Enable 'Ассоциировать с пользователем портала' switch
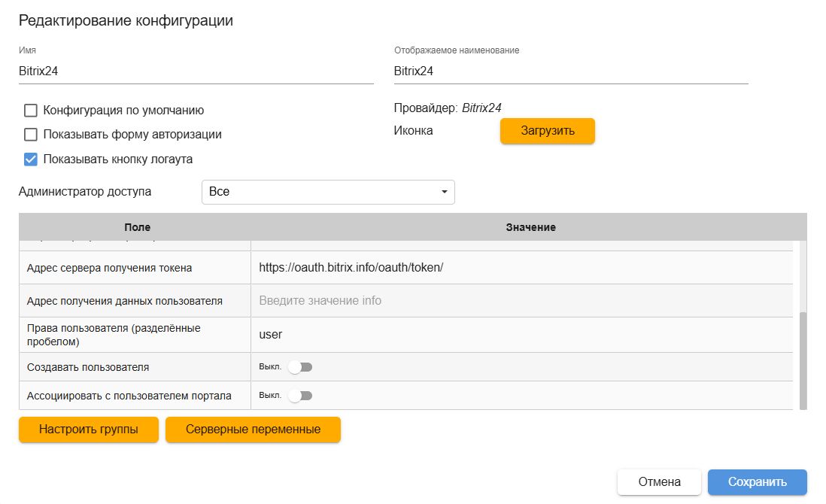Viewport: 826px width, 504px height. tap(299, 396)
